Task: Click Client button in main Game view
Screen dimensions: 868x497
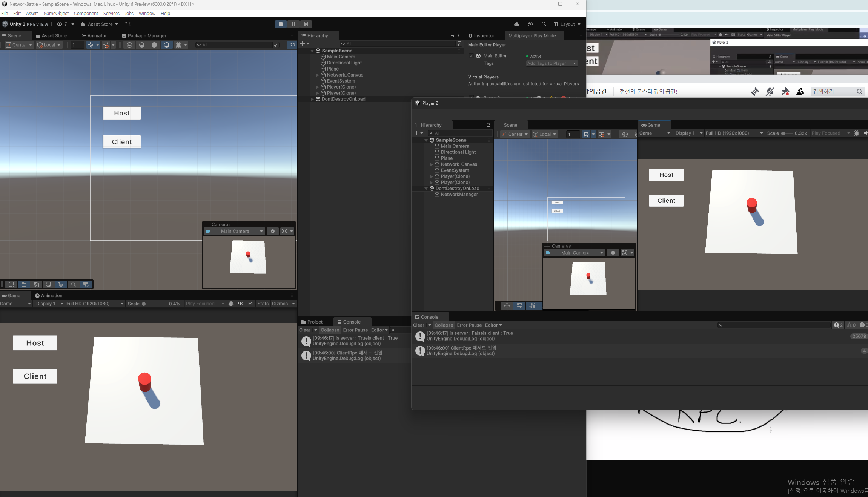Action: tap(35, 376)
